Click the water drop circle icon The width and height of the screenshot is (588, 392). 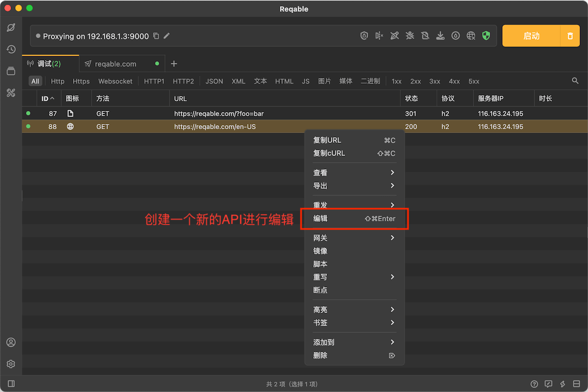pyautogui.click(x=456, y=35)
